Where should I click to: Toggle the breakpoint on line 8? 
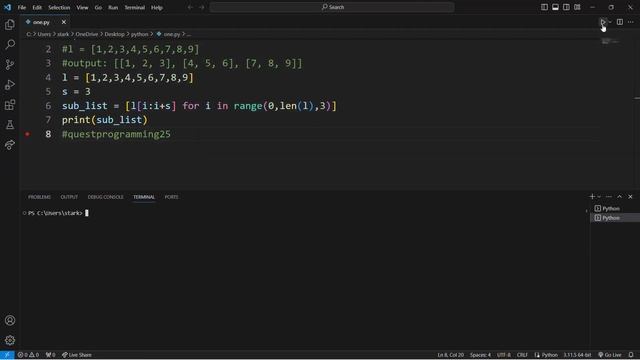pos(27,134)
